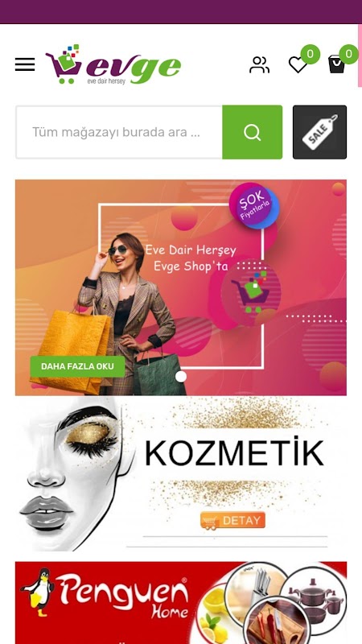
Task: Click the cart logo in the banner
Action: click(251, 291)
